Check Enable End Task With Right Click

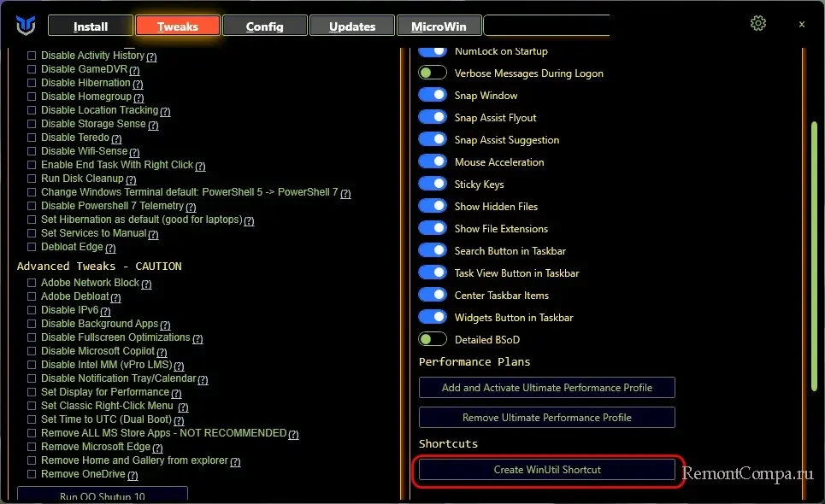tap(32, 165)
